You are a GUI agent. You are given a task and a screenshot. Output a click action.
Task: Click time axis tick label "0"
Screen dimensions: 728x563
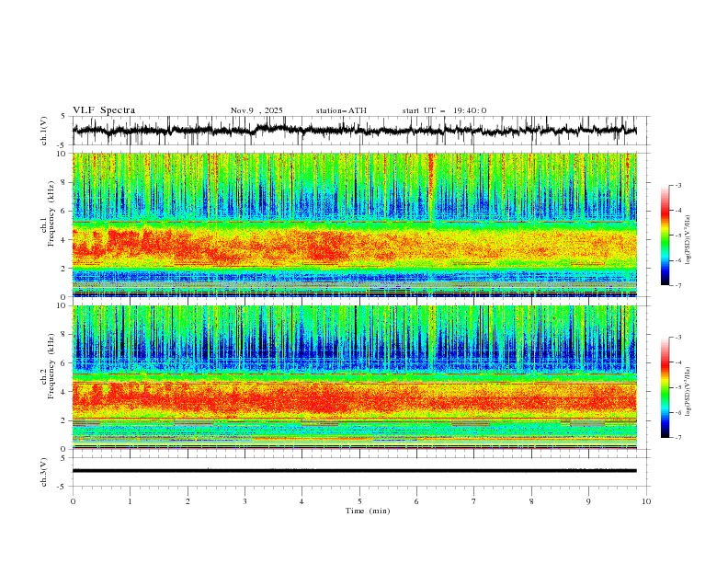pyautogui.click(x=73, y=501)
